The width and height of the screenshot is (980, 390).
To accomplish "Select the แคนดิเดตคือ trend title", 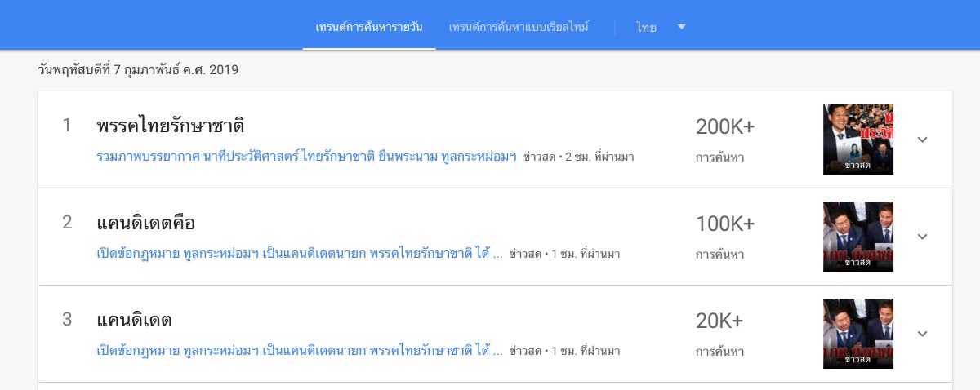I will click(146, 224).
